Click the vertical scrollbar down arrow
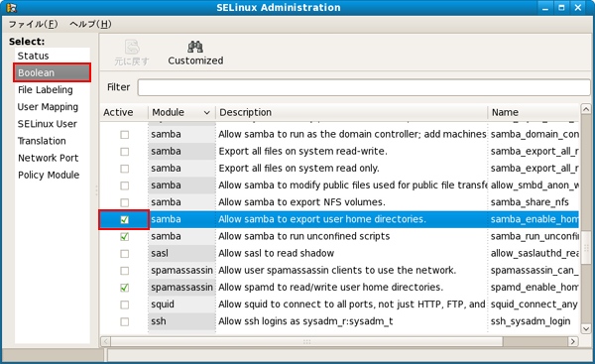 click(x=586, y=328)
